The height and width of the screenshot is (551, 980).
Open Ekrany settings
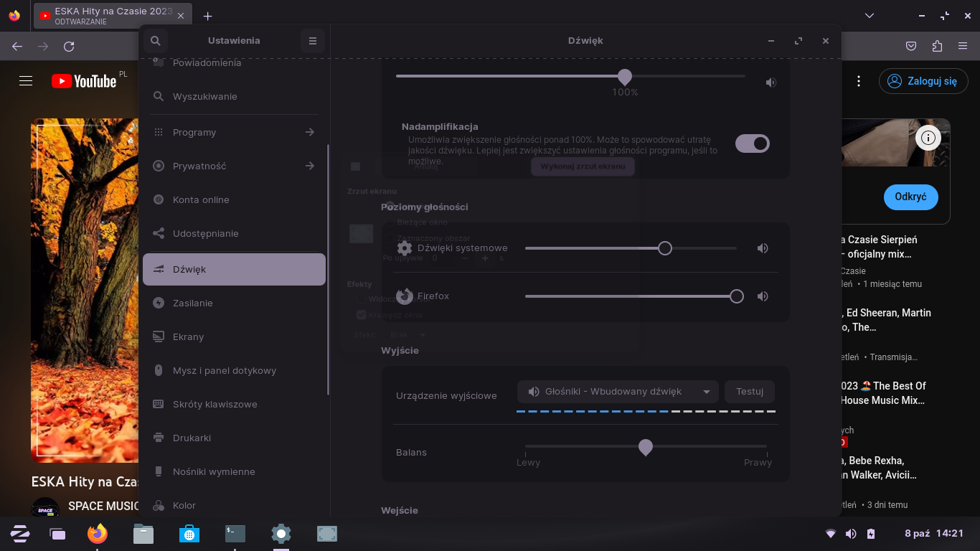pos(235,337)
